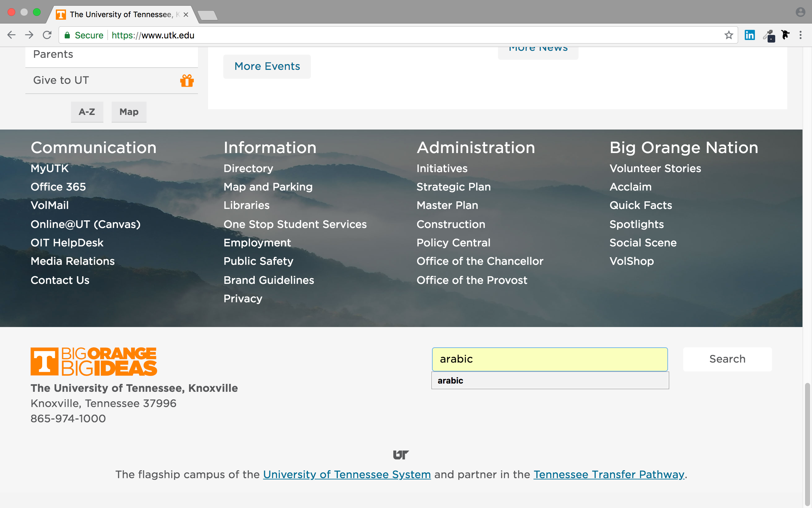Open the Give to UT menu item

111,81
